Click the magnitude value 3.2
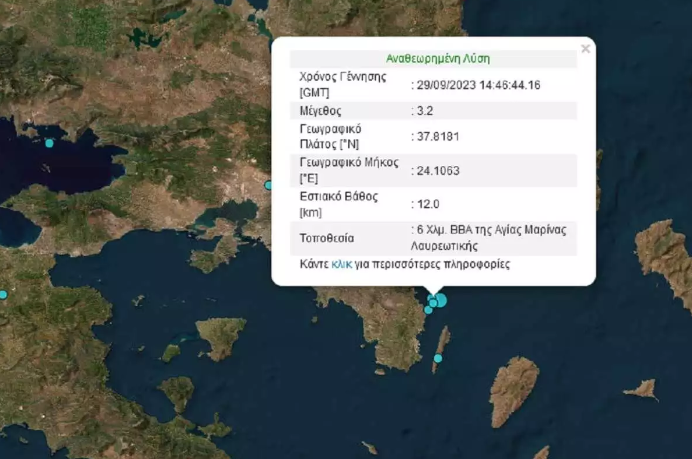 coord(425,111)
